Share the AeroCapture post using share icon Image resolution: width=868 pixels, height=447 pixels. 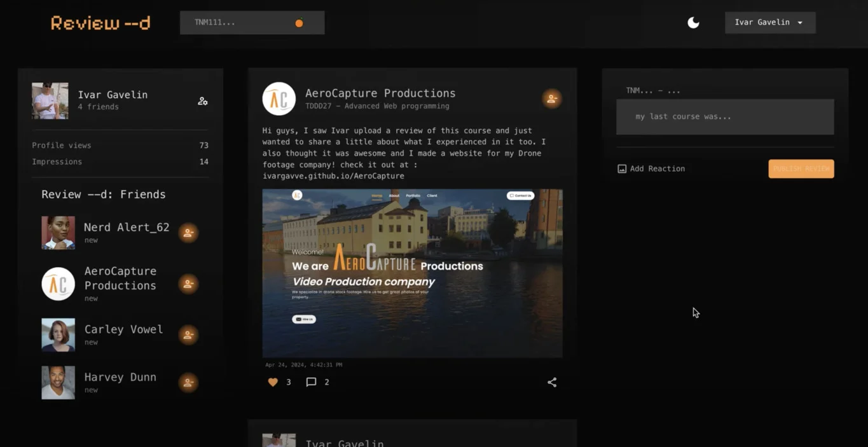551,382
